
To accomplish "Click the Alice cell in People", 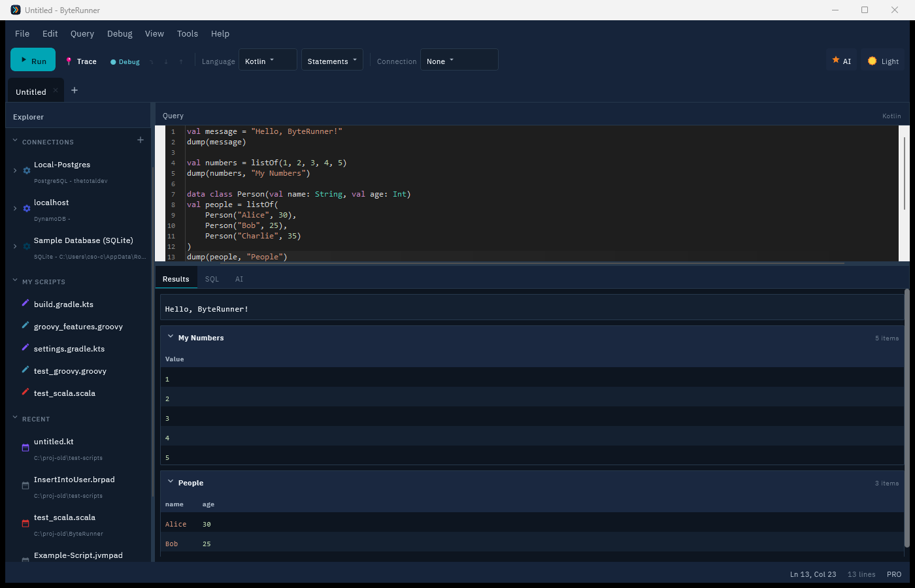I will [176, 524].
